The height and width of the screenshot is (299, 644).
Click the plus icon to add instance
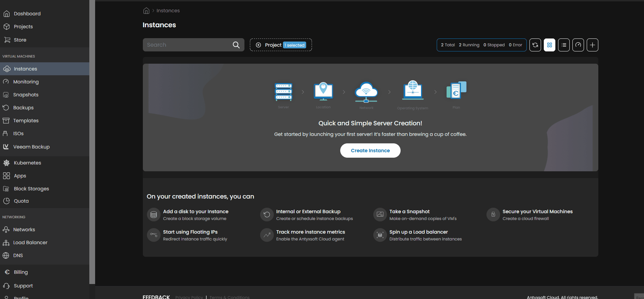click(x=592, y=45)
